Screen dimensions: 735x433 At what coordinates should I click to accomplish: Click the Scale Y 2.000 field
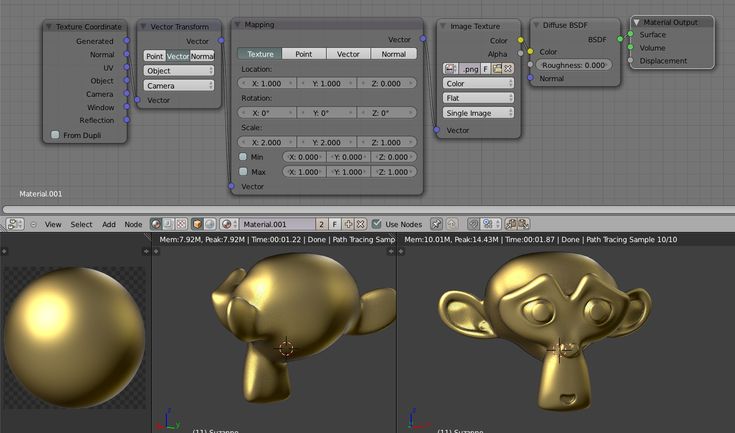point(327,142)
